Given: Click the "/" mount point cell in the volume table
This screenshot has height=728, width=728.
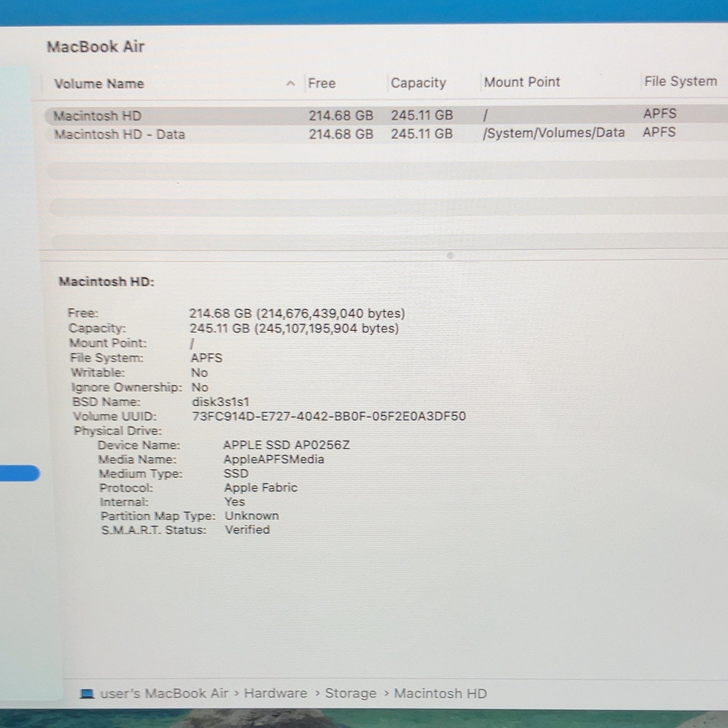Looking at the screenshot, I should pos(485,115).
